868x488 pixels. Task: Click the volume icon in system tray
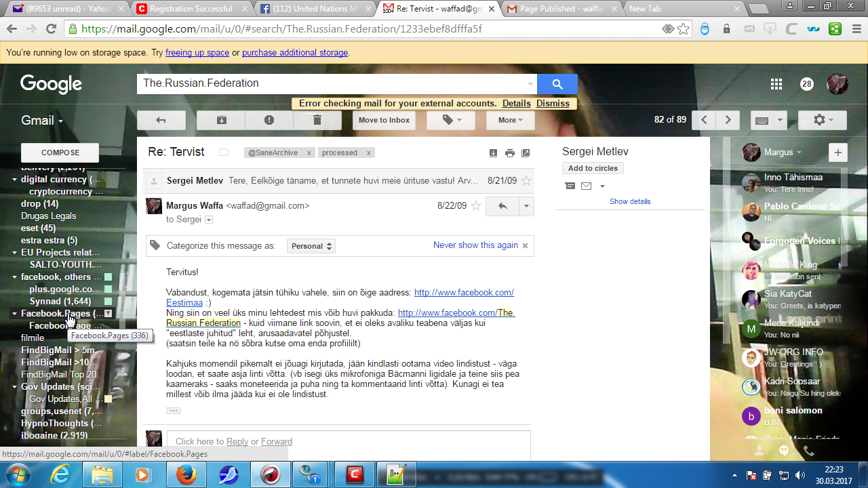click(x=800, y=475)
